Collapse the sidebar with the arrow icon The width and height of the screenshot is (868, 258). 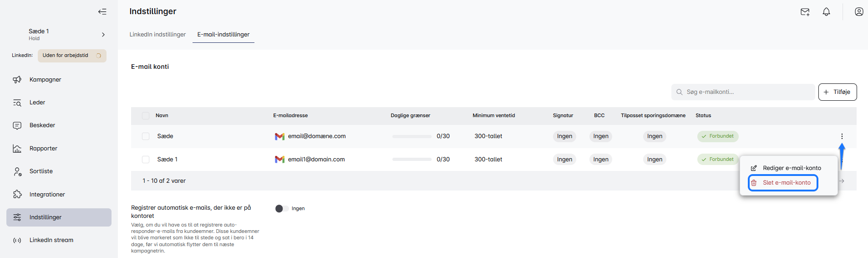(102, 12)
